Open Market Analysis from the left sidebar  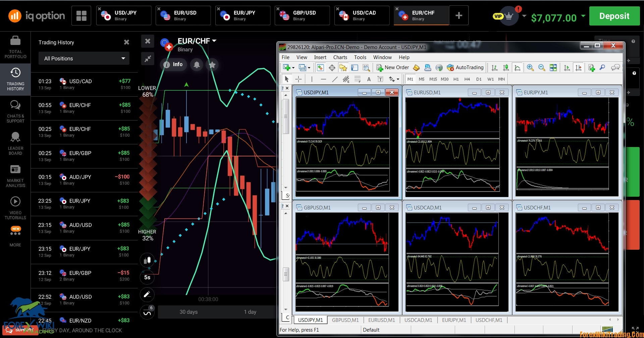coord(15,176)
